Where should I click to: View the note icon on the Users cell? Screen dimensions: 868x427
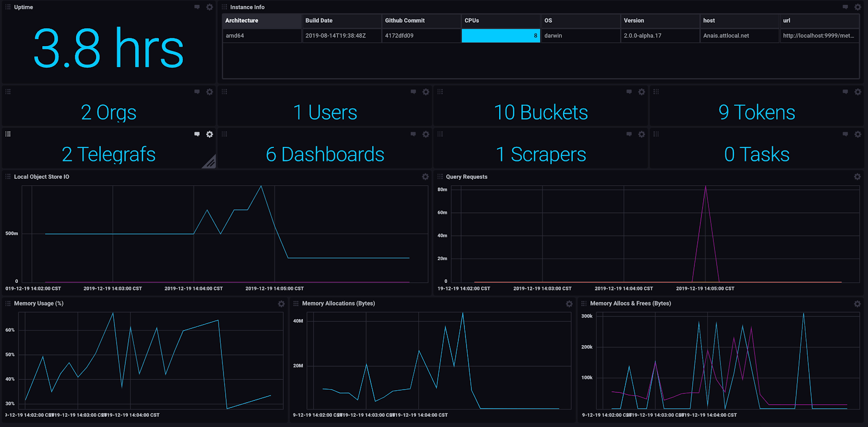click(x=413, y=92)
